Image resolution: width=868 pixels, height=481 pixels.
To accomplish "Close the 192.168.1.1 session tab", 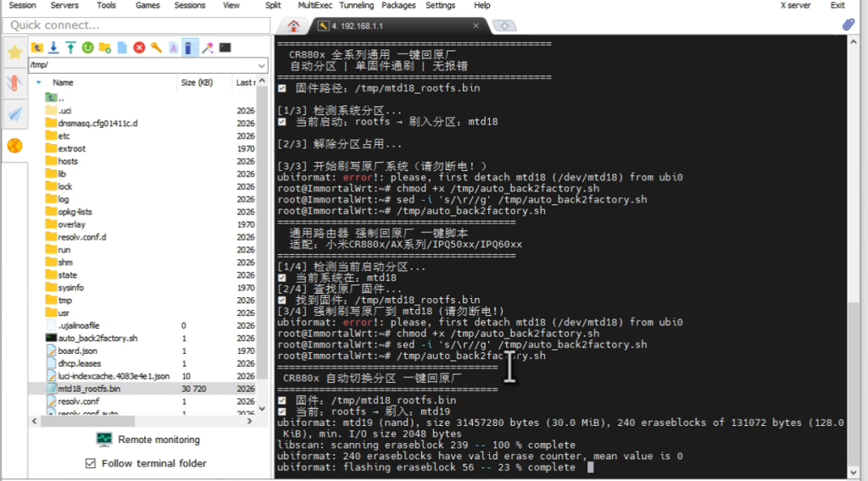I will (x=476, y=25).
